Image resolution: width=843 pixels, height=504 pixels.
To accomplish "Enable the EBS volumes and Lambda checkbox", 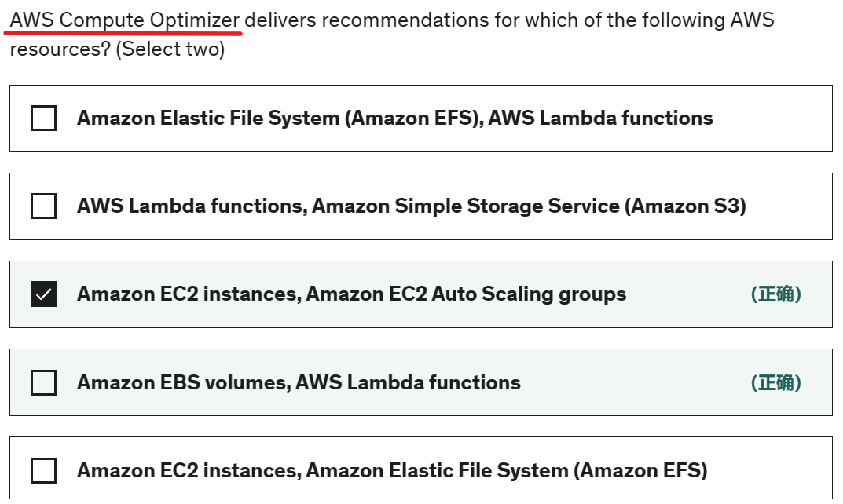I will coord(43,382).
